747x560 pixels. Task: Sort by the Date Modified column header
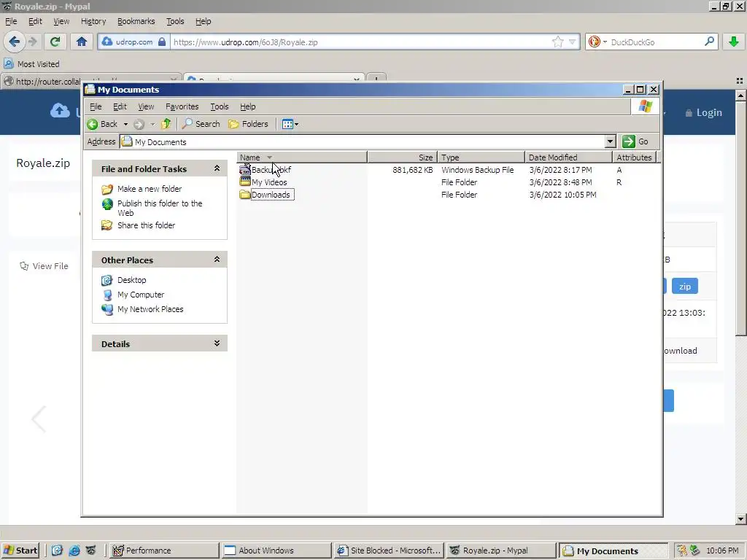[569, 157]
